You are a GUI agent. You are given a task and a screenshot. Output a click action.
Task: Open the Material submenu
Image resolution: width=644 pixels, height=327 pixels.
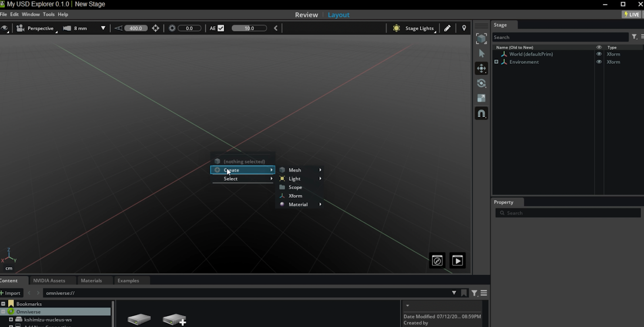[x=300, y=205]
